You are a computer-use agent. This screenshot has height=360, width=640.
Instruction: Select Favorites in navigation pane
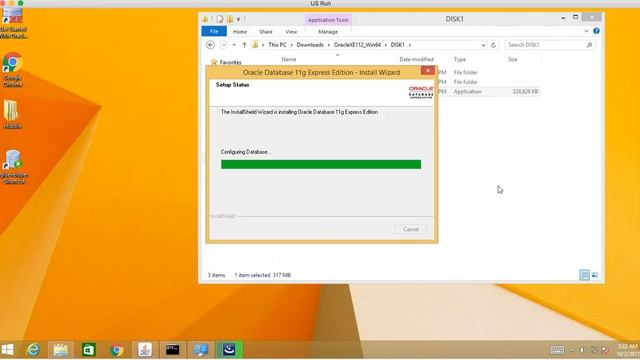point(230,62)
